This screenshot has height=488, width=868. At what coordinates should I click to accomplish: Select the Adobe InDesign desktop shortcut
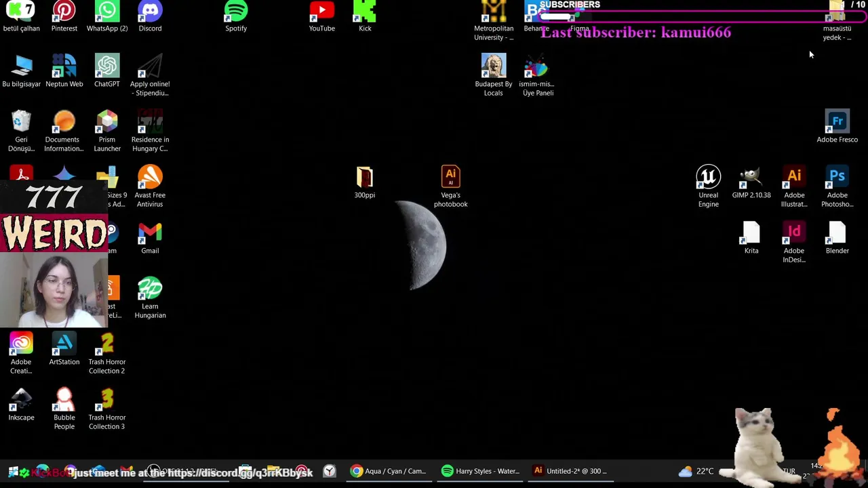pos(794,242)
